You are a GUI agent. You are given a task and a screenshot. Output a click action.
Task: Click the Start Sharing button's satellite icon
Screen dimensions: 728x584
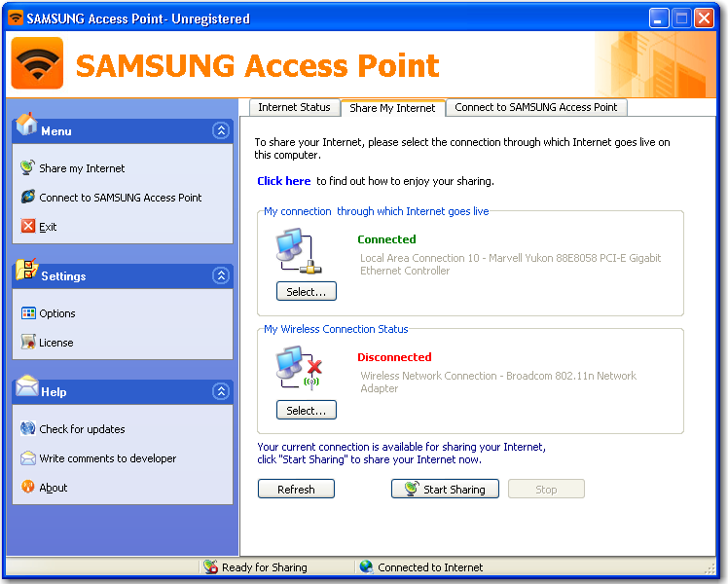point(412,489)
